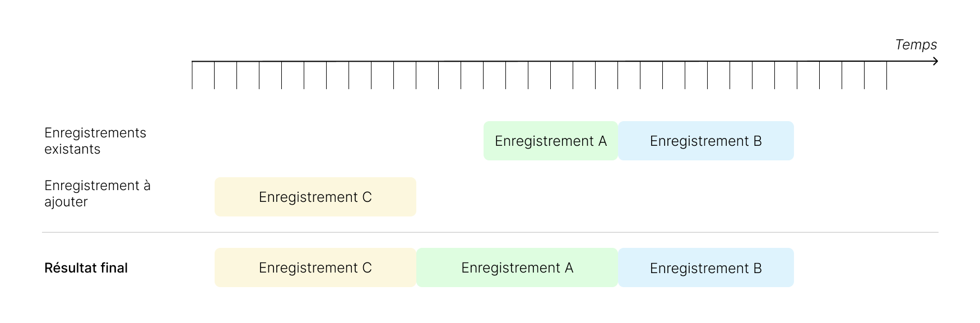Click the leftmost tick mark on the timeline
Viewport: 980px width, 323px height.
(192, 75)
